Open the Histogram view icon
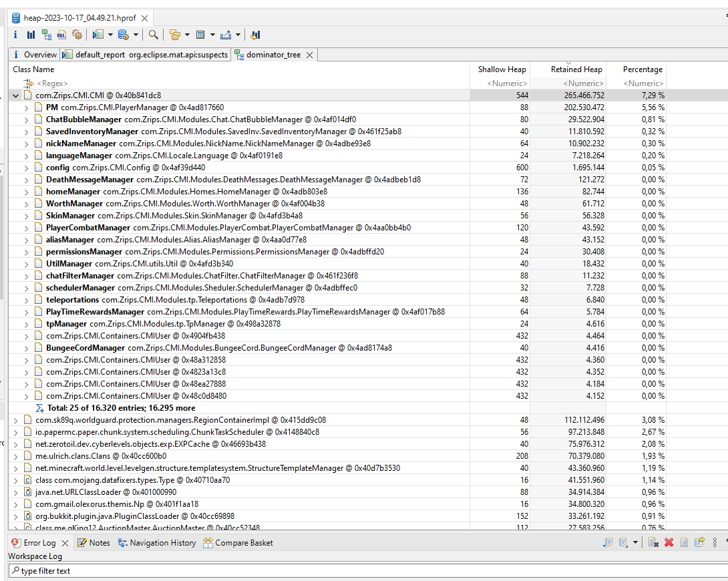Viewport: 728px width, 581px height. point(30,34)
